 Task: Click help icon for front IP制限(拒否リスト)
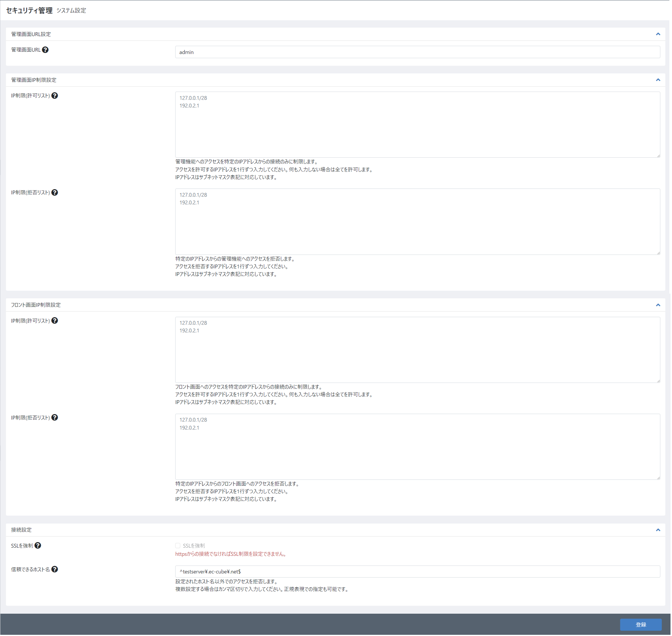55,418
